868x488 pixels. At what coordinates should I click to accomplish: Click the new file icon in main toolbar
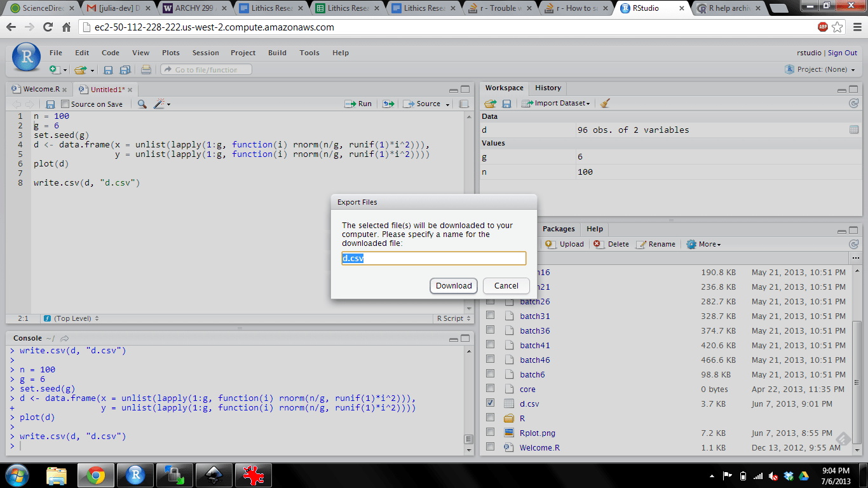(x=55, y=70)
